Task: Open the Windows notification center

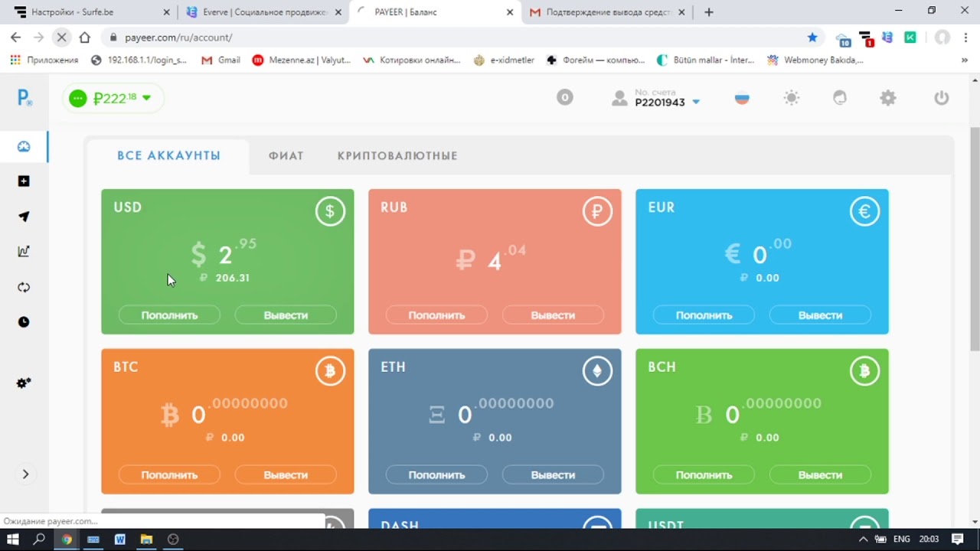Action: tap(958, 540)
